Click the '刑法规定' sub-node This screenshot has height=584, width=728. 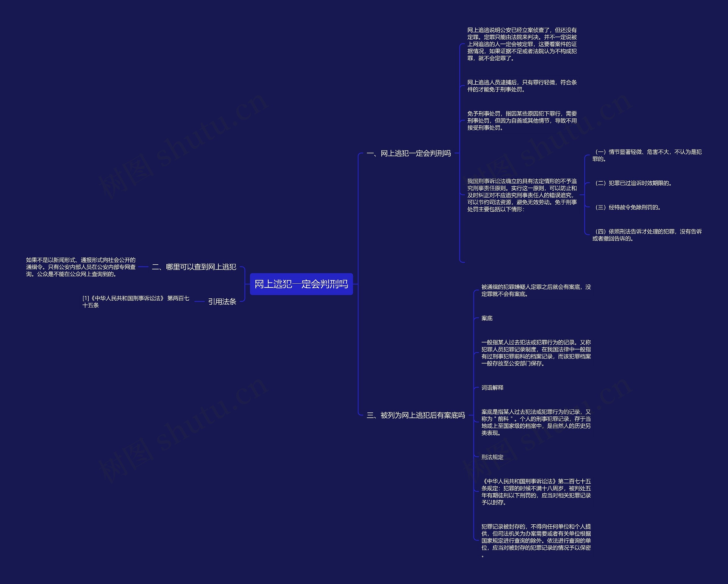pyautogui.click(x=490, y=459)
